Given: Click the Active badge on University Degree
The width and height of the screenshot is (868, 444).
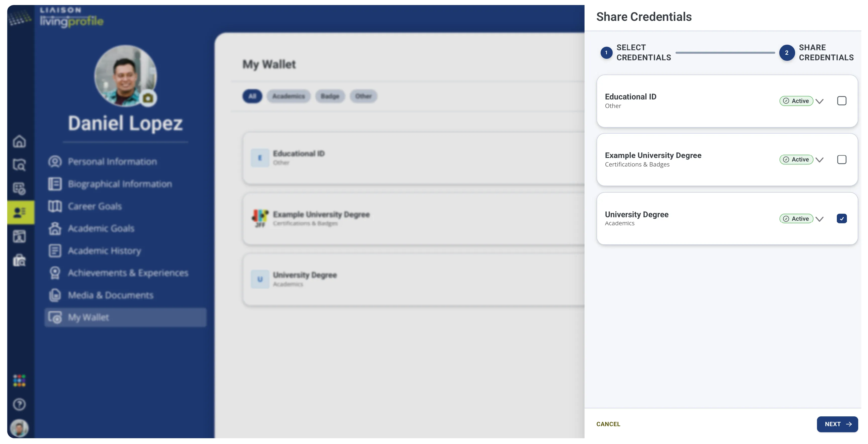Looking at the screenshot, I should (x=796, y=218).
